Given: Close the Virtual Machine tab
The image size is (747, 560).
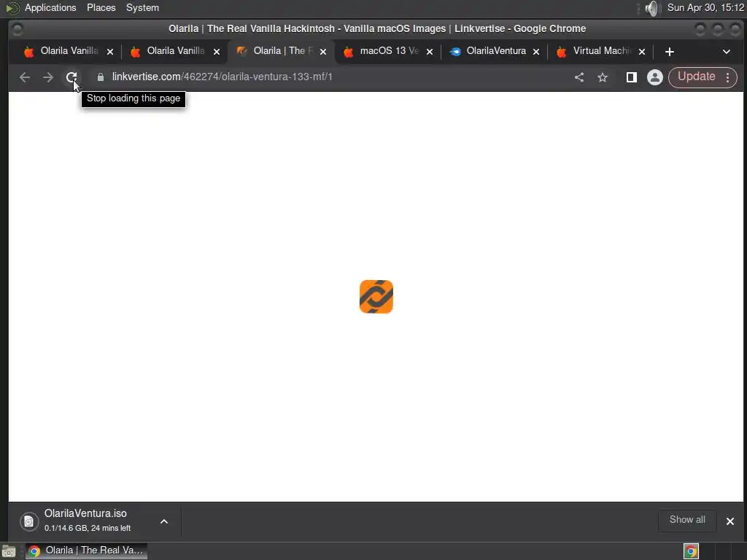Looking at the screenshot, I should coord(642,52).
